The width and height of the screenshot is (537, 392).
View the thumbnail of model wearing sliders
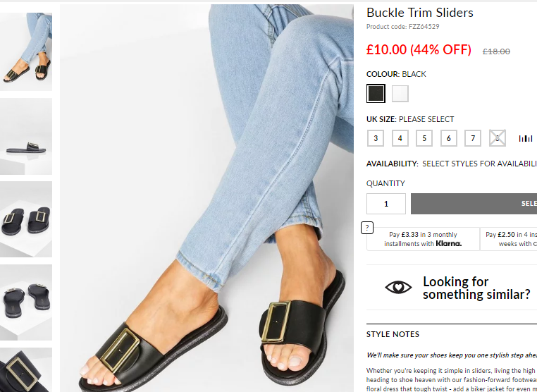tap(26, 51)
